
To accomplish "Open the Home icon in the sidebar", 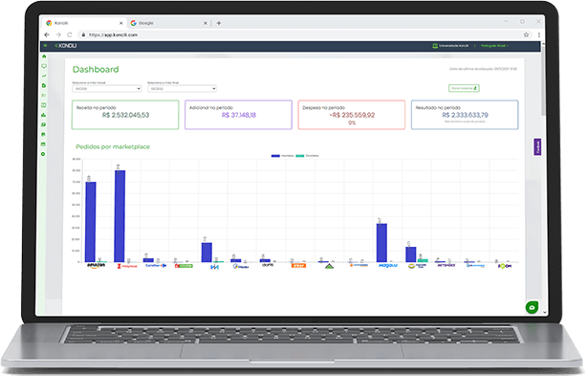I will click(44, 56).
